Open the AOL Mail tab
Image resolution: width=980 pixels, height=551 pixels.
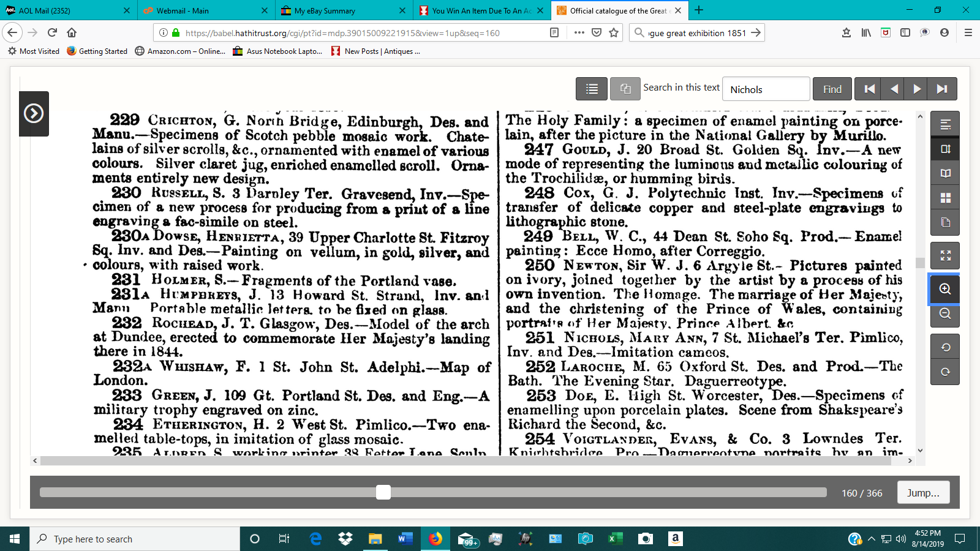[x=67, y=10]
